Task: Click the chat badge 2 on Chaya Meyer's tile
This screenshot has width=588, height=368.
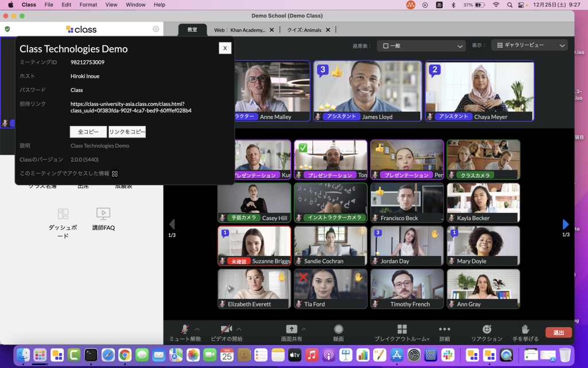Action: click(435, 70)
